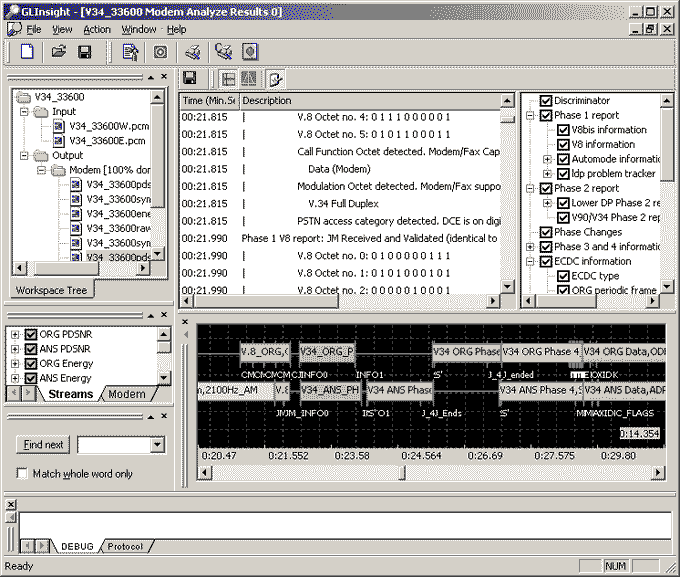Click the phone analyzer toolbar icon
The width and height of the screenshot is (680, 577).
tap(224, 52)
